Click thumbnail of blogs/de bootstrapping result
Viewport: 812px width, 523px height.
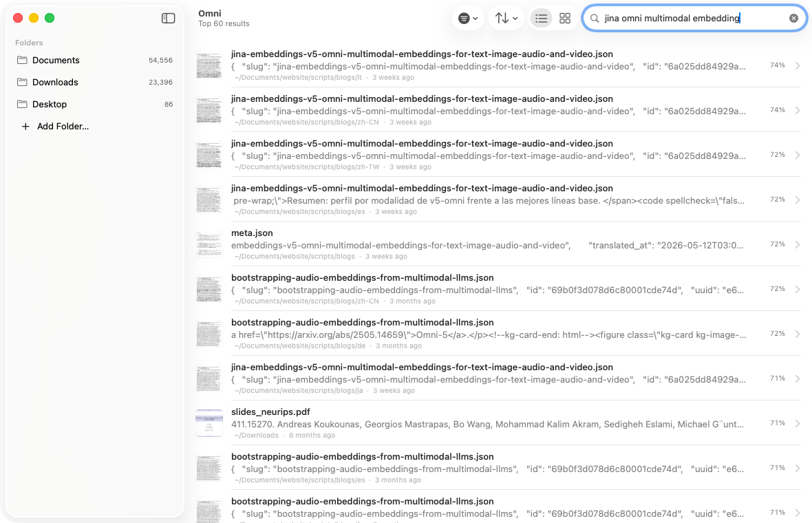coord(209,334)
